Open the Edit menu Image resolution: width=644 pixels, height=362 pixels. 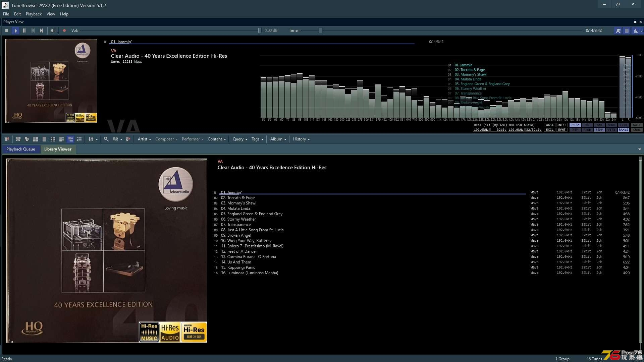click(x=17, y=14)
